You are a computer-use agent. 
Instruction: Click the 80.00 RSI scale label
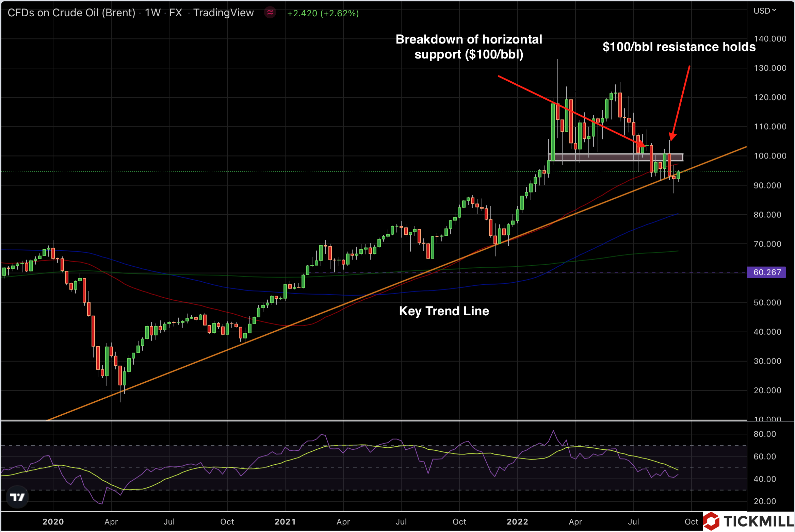(765, 434)
